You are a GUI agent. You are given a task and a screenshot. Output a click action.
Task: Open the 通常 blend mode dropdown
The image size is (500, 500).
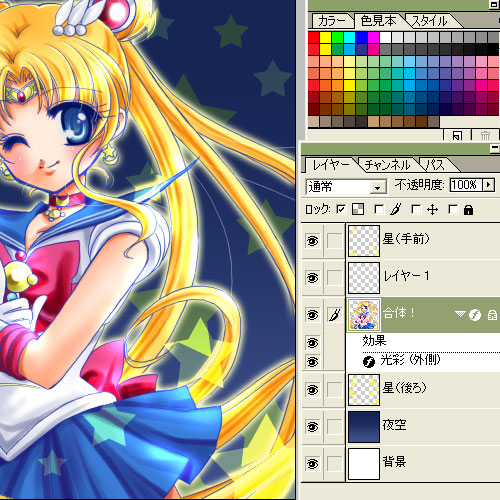378,188
